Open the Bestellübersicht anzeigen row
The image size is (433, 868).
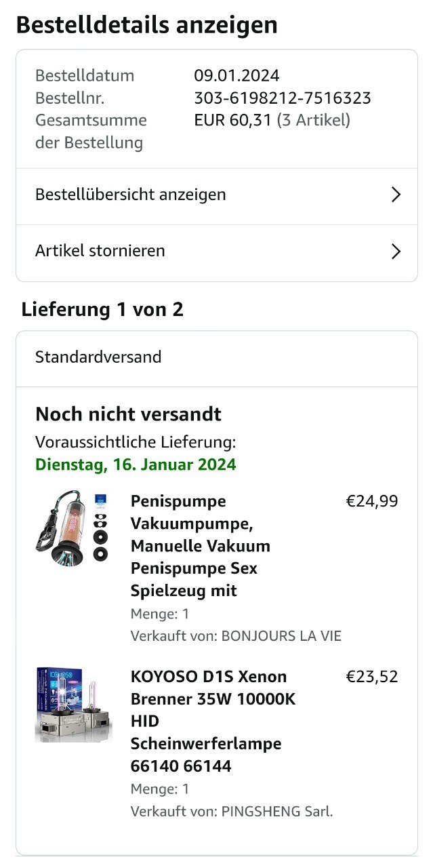130,195
